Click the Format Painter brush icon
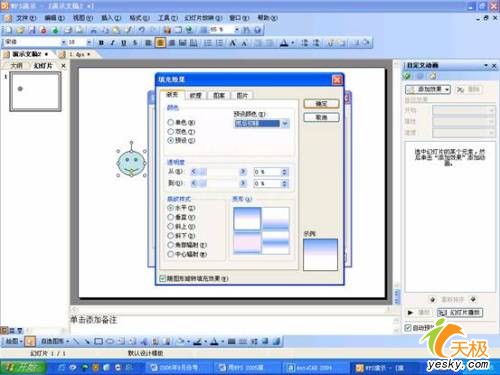The width and height of the screenshot is (500, 375). [x=129, y=30]
